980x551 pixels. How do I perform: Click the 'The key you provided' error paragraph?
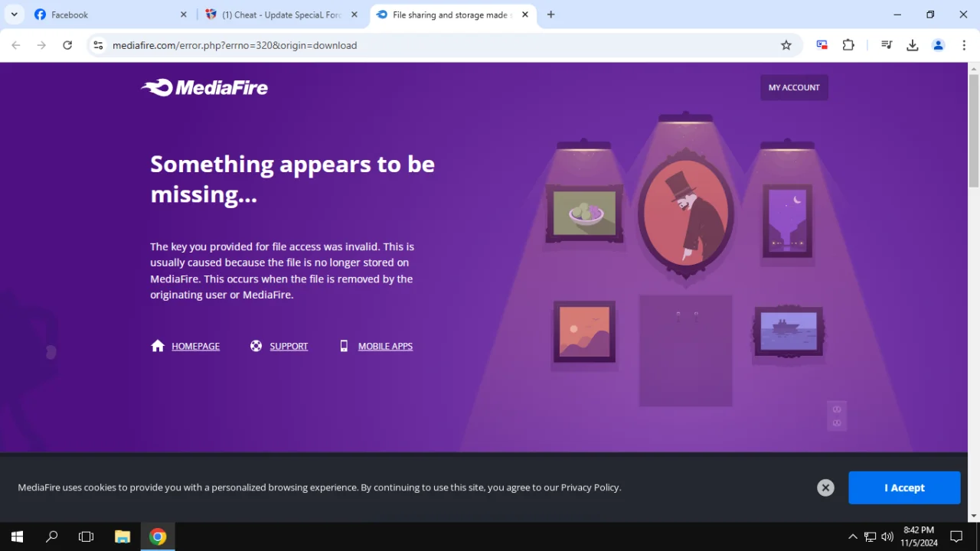tap(283, 271)
